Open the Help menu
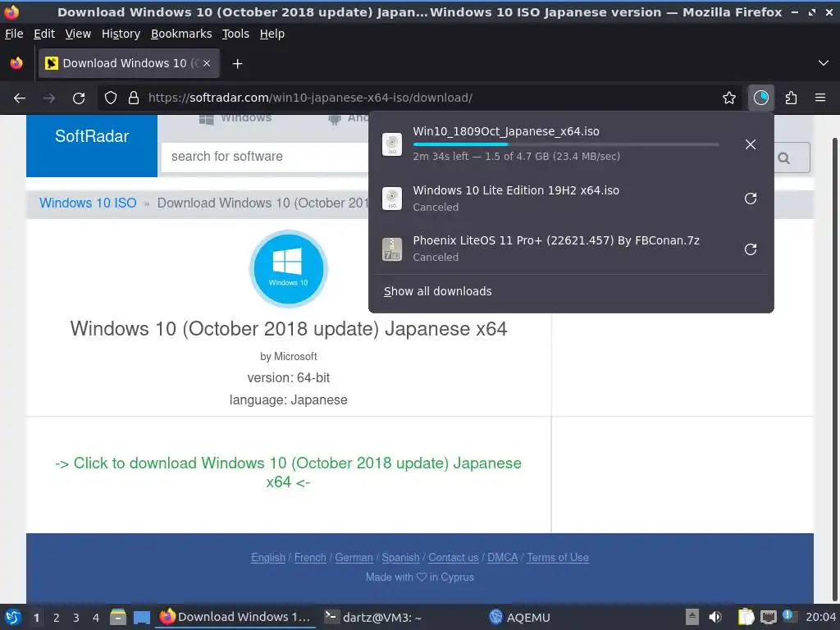 click(x=272, y=34)
